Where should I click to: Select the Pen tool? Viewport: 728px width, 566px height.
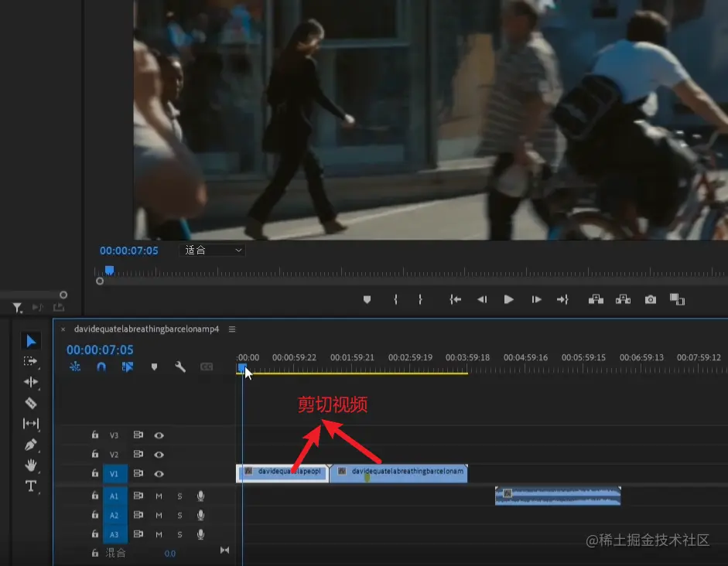tap(31, 445)
